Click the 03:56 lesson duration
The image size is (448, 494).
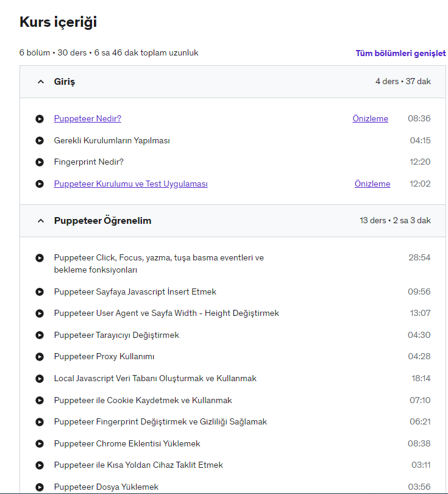pos(419,487)
